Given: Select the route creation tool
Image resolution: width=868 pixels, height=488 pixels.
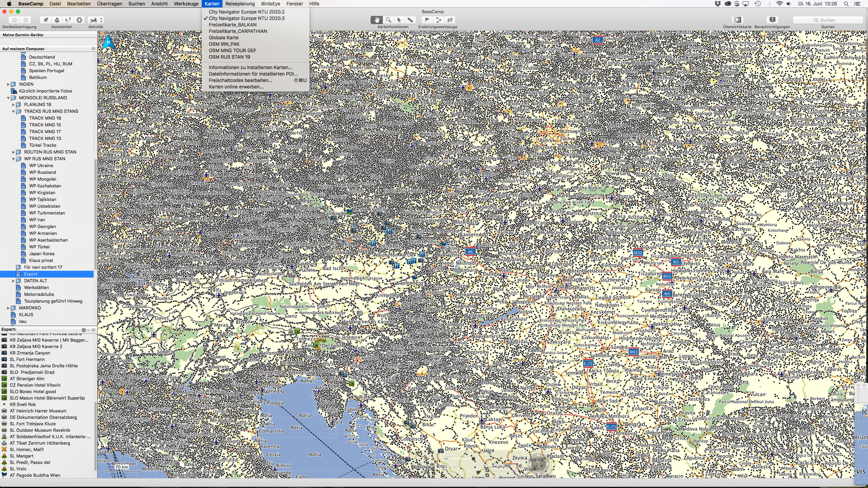Looking at the screenshot, I should (439, 20).
